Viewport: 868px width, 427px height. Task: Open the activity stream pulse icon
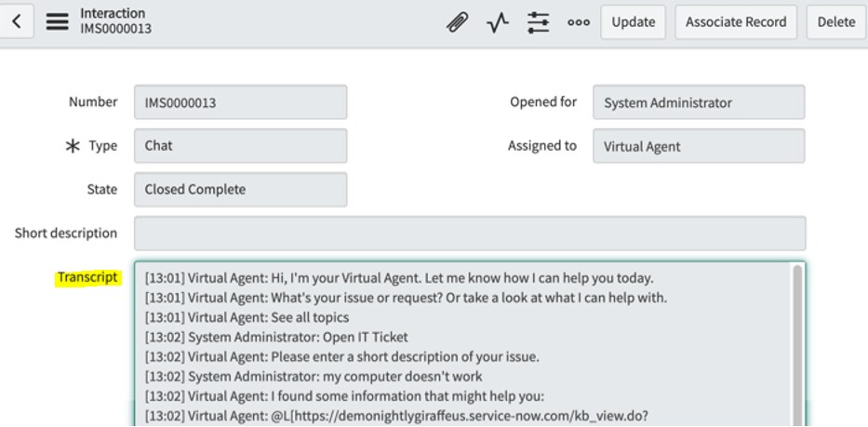[498, 22]
